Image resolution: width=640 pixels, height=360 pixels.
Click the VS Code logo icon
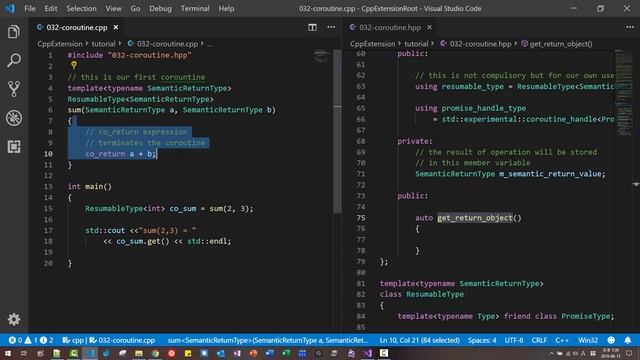pyautogui.click(x=9, y=8)
